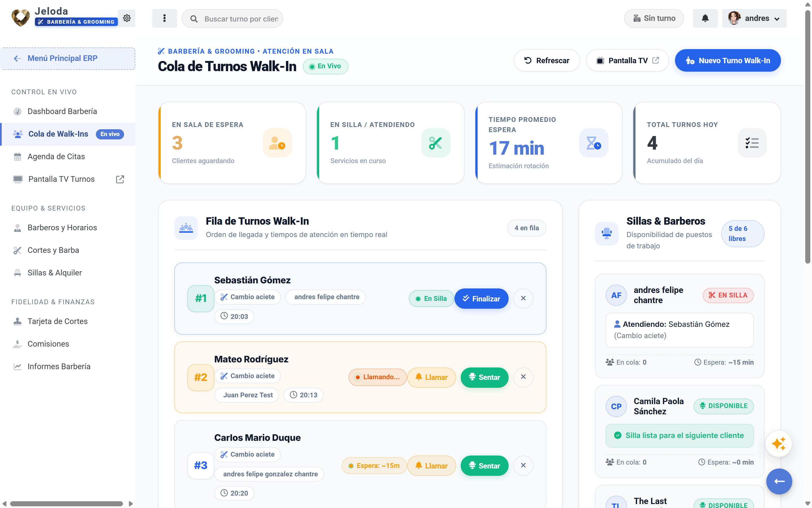Click DISPONIBLE badge for Camila Paola Sánchez
The image size is (812, 508).
pyautogui.click(x=723, y=406)
